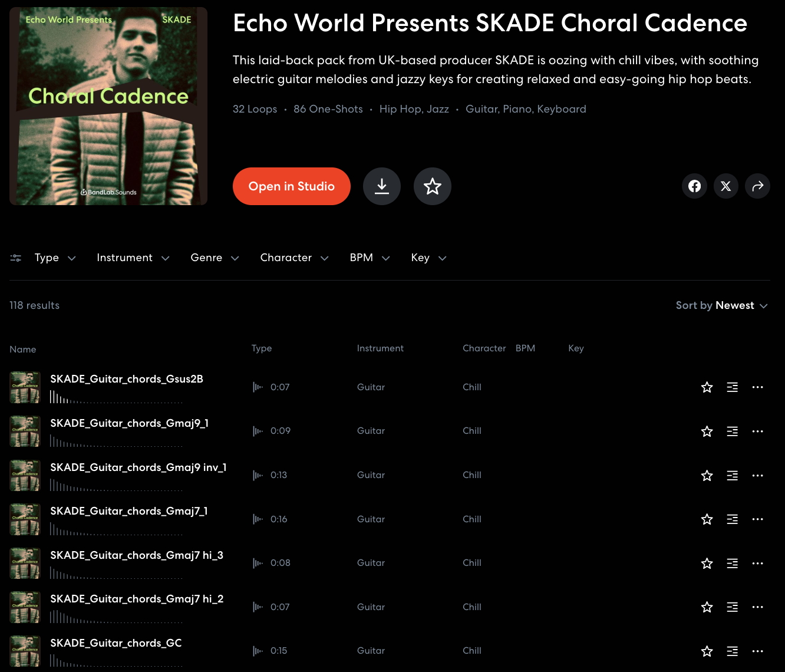Image resolution: width=785 pixels, height=672 pixels.
Task: Share the pack on X
Action: coord(726,186)
